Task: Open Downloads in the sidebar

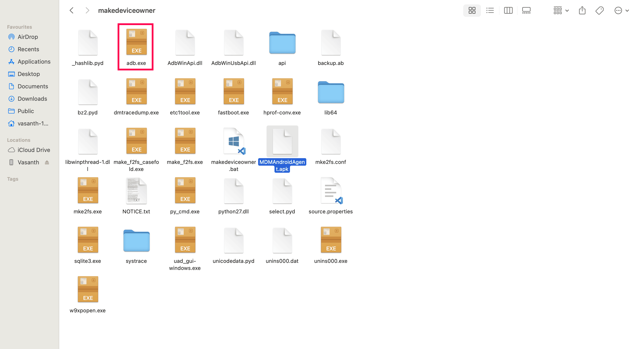Action: tap(32, 99)
